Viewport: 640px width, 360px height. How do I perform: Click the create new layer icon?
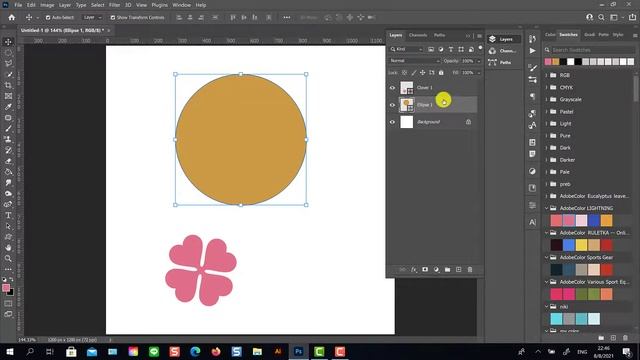[x=458, y=270]
